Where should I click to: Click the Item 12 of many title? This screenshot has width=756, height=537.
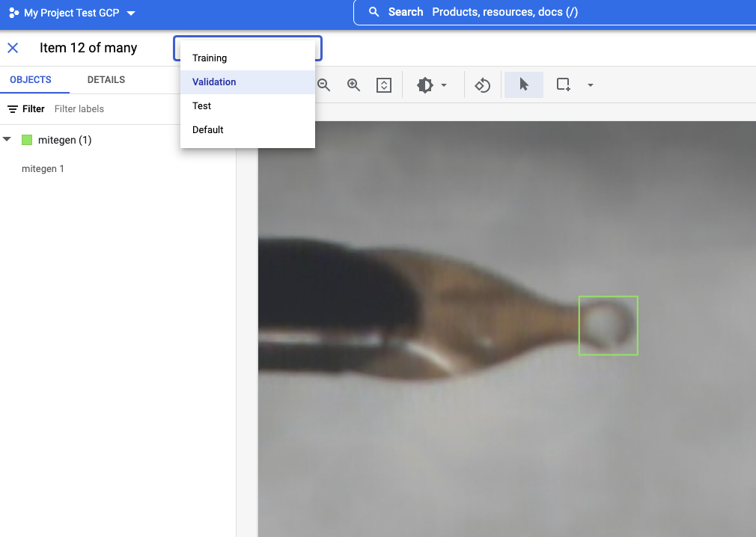tap(88, 48)
